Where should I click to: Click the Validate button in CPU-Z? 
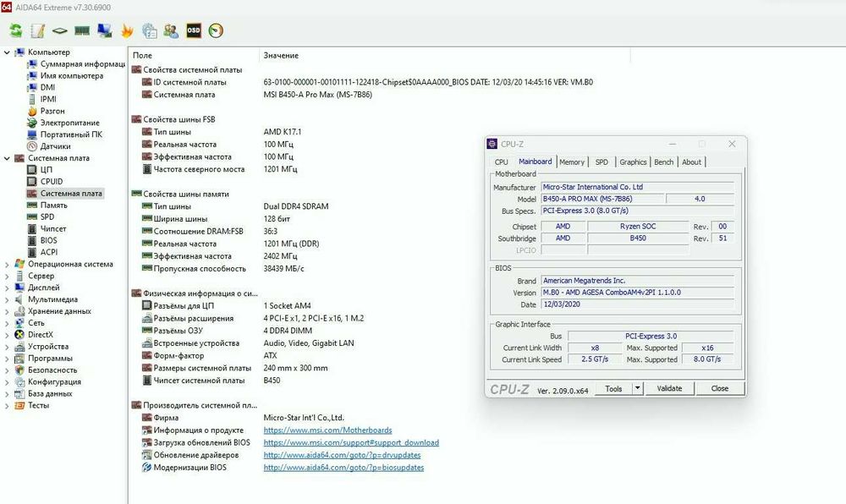coord(669,389)
